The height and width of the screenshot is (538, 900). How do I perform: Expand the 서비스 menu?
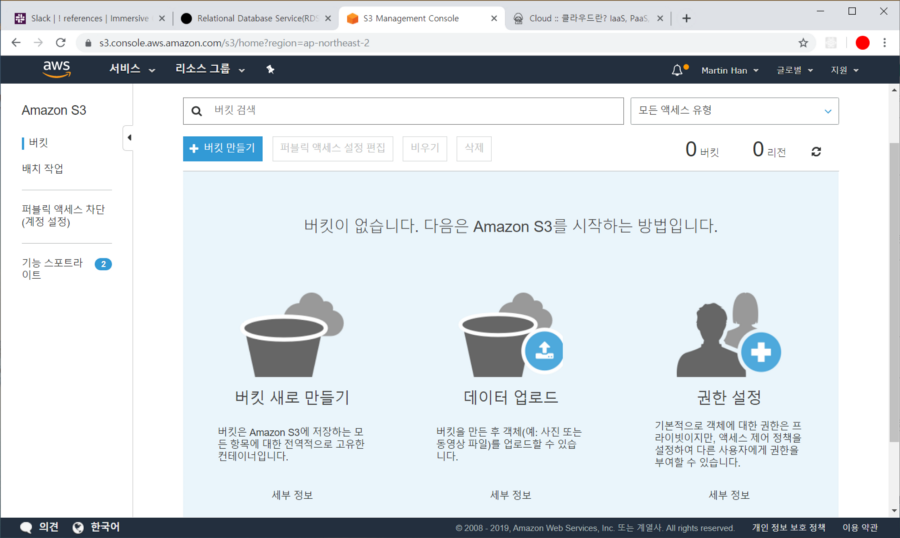point(132,69)
